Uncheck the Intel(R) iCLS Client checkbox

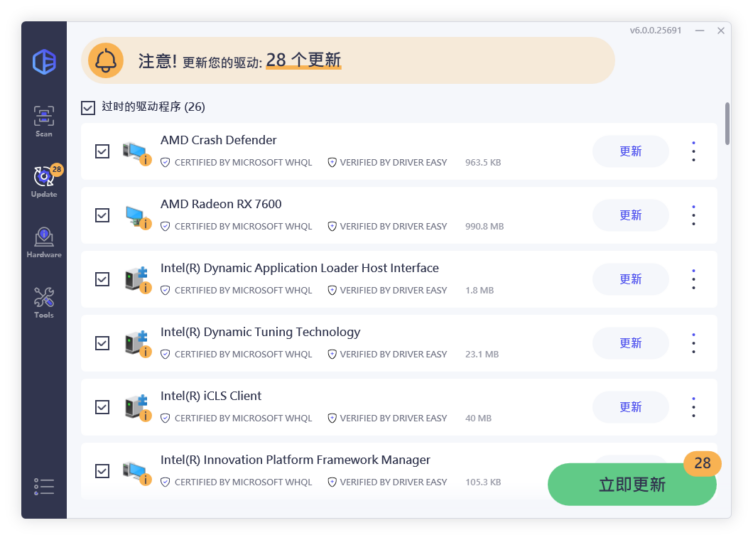click(102, 407)
